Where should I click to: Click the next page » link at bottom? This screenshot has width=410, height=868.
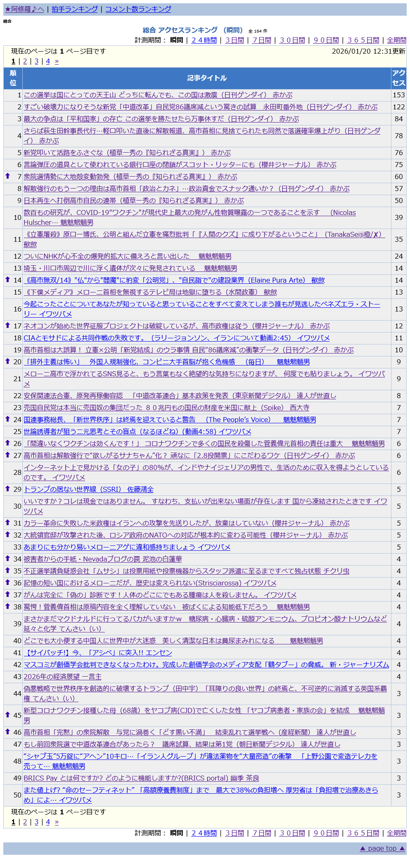[57, 822]
